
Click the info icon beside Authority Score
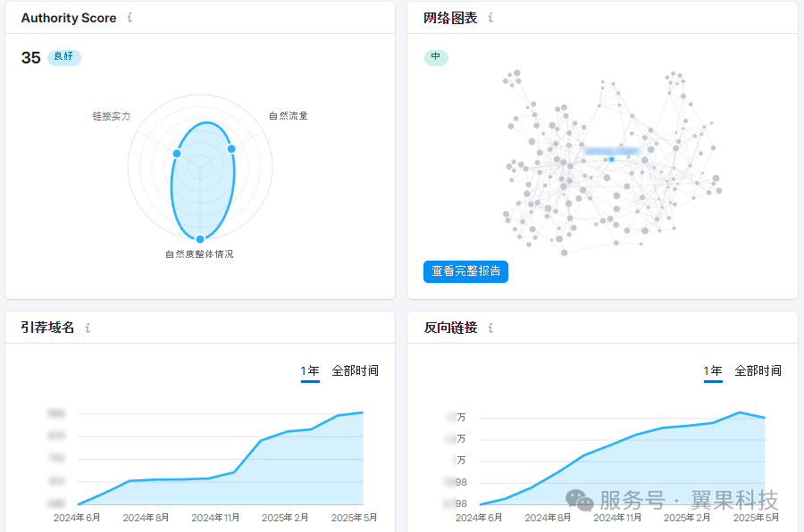(130, 18)
